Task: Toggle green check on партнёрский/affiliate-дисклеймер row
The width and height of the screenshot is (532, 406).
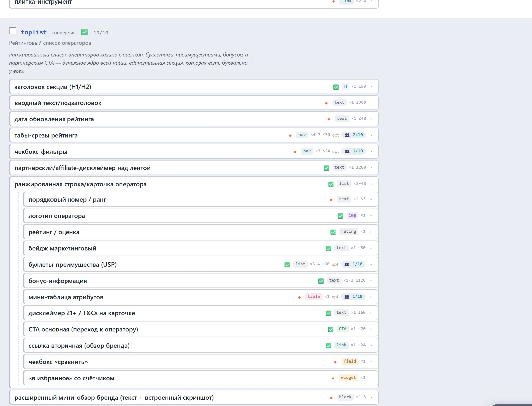Action: [x=326, y=168]
